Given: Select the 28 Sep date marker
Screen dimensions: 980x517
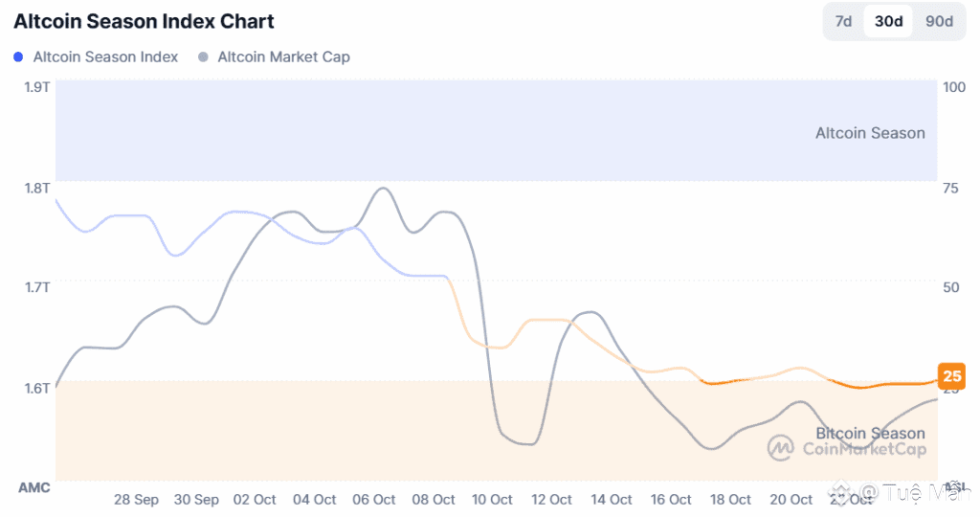Looking at the screenshot, I should coord(136,500).
